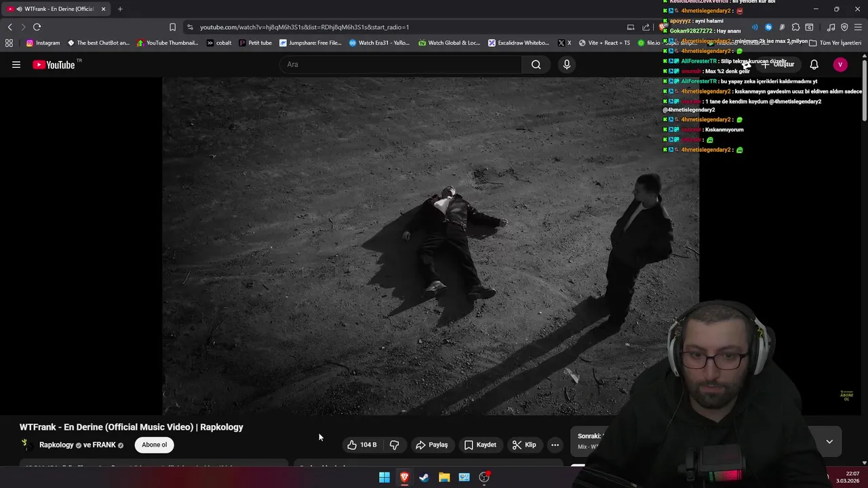Click the taskbar clock showing 22:07
This screenshot has width=868, height=488.
(x=847, y=477)
